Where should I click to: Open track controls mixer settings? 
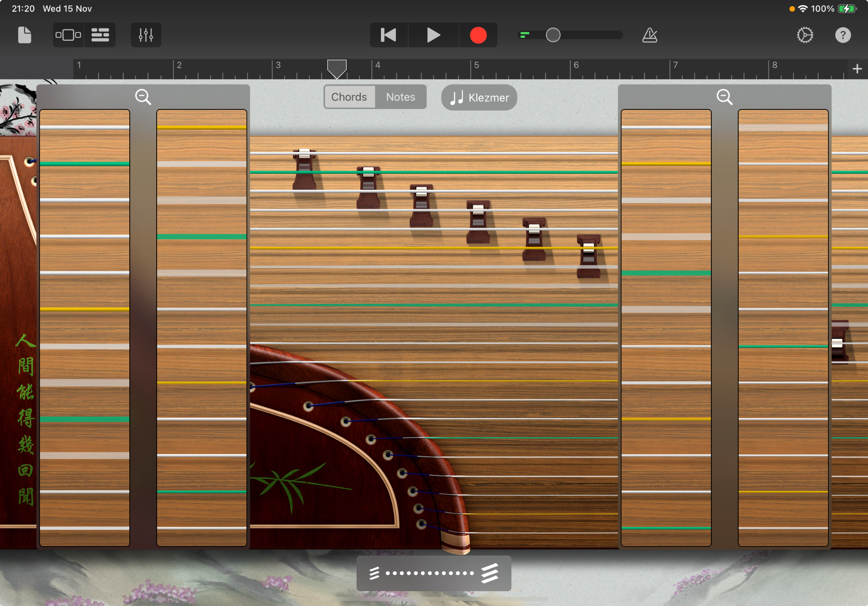[146, 35]
